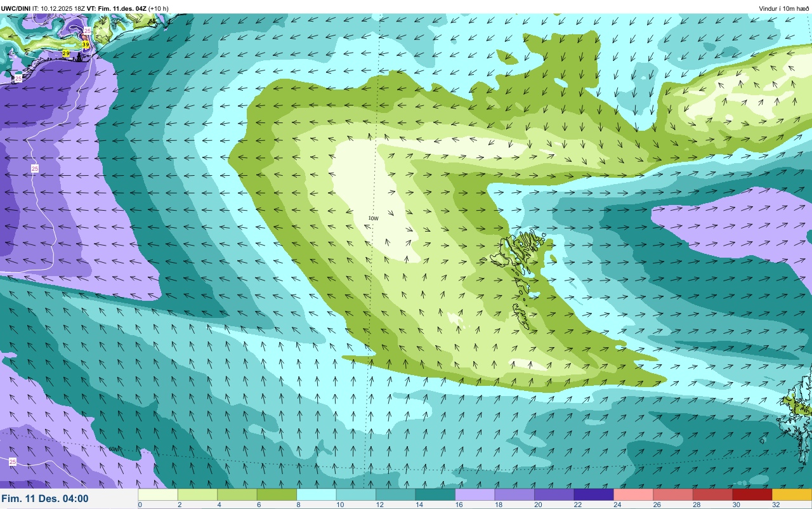Select the 18–20 m/s medium purple legend swatch

[514, 494]
